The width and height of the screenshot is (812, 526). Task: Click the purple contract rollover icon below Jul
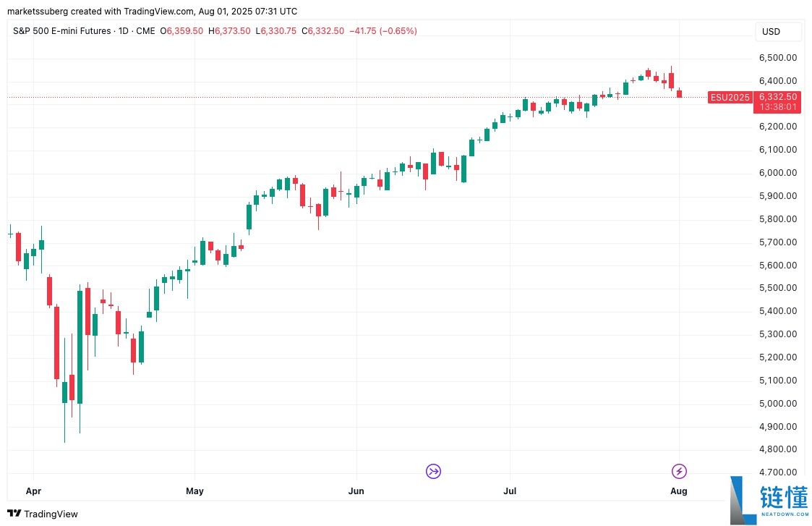433,471
